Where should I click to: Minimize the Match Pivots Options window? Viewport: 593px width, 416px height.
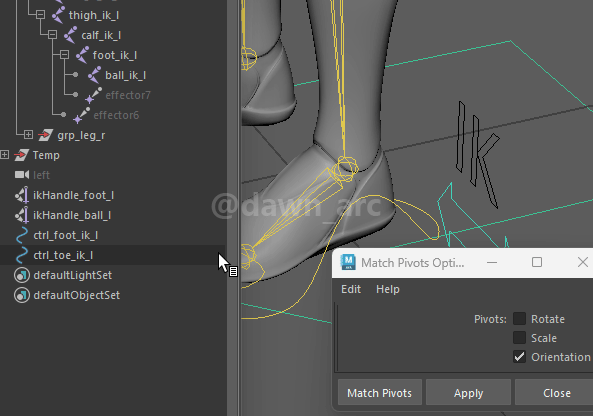492,262
